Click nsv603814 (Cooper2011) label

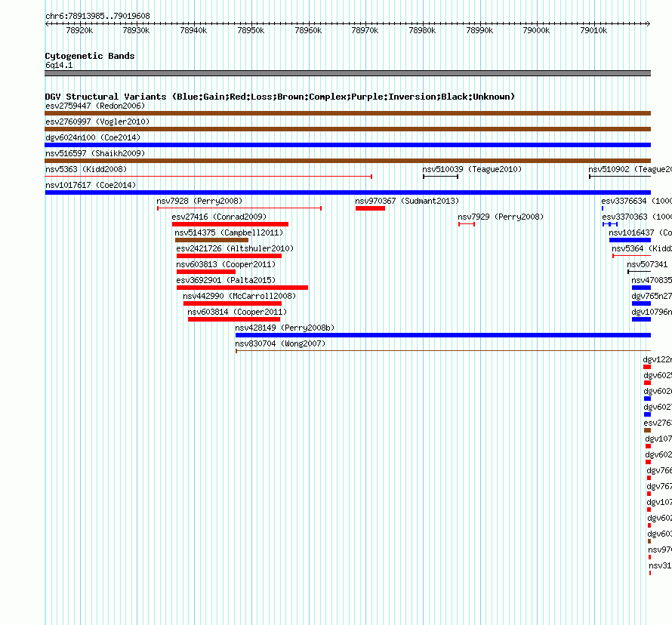click(x=237, y=312)
